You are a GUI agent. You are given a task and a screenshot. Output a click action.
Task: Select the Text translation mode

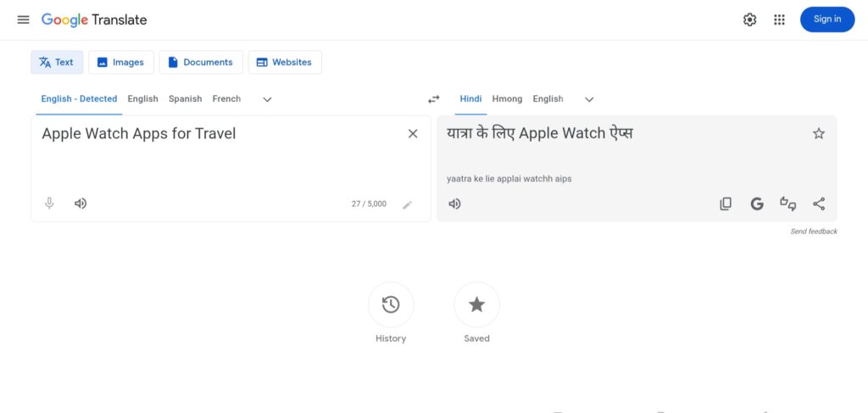pyautogui.click(x=57, y=62)
